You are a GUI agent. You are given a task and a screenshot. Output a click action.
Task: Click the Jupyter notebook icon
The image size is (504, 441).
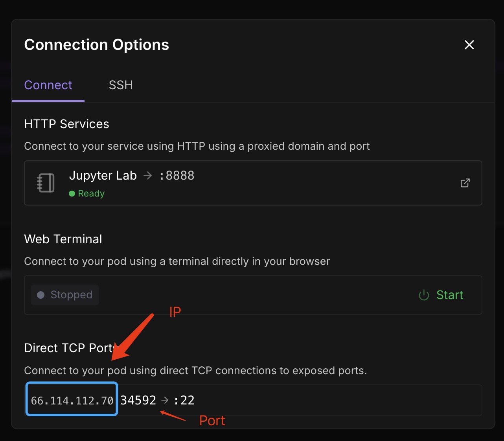[x=46, y=183]
